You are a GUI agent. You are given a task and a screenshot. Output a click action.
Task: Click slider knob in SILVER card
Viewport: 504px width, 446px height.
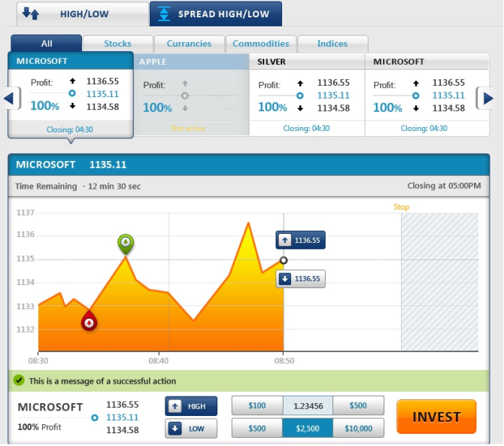coord(300,96)
